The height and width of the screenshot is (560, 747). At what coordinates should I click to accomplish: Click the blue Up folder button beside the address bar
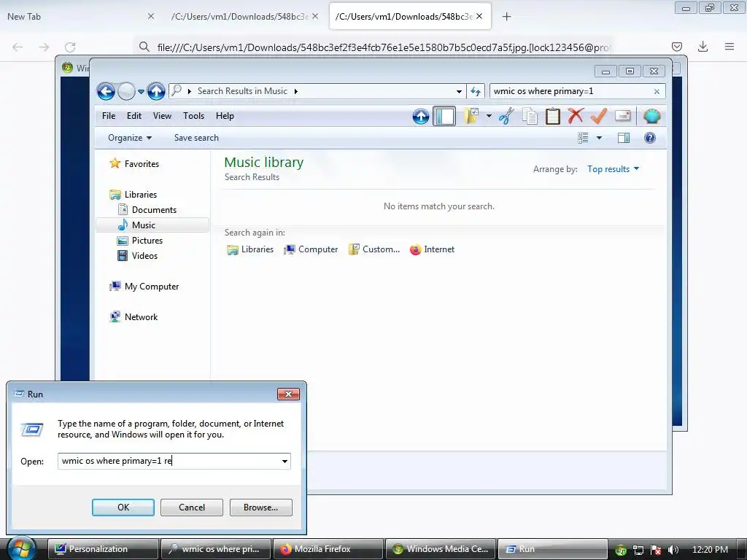coord(156,91)
